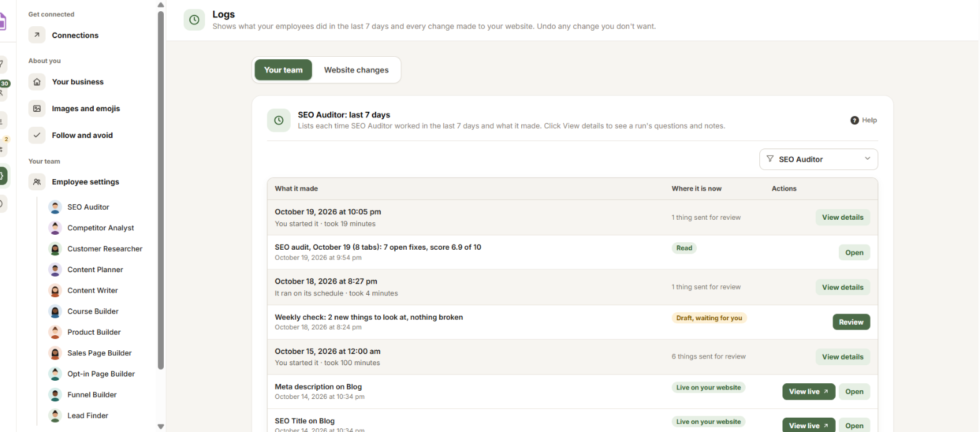The width and height of the screenshot is (980, 432).
Task: Open the SEO Auditor filter dropdown
Action: tap(818, 159)
